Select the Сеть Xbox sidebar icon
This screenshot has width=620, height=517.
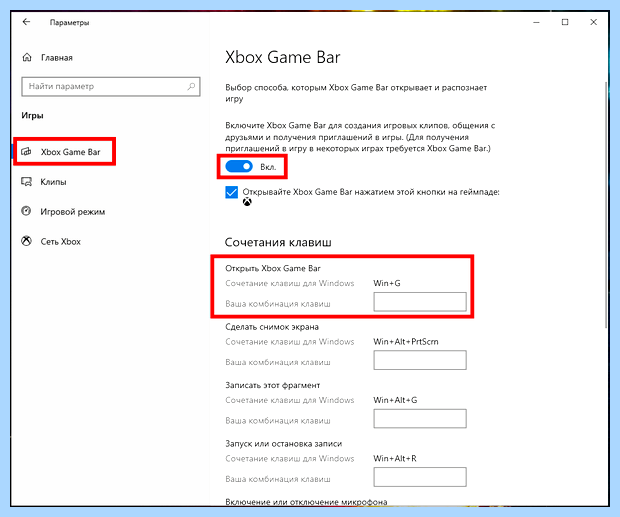[x=26, y=241]
